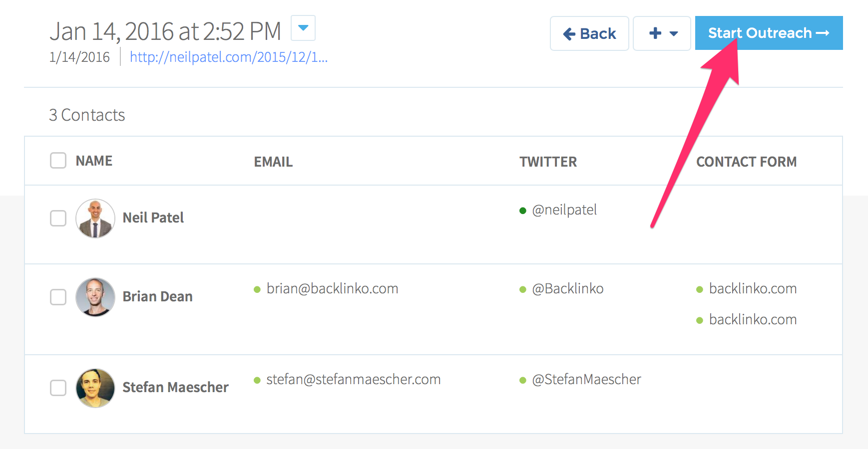Check the box for Neil Patel
Screen dimensions: 868x449
coord(58,218)
